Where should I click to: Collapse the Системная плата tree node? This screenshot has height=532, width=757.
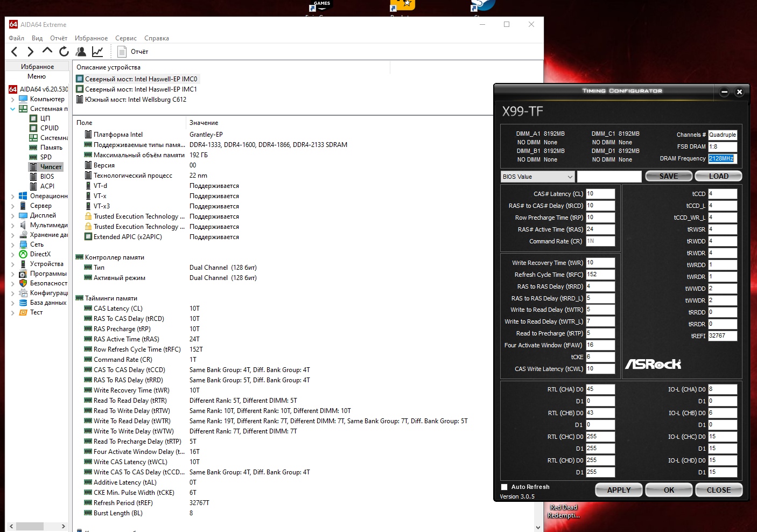click(13, 109)
